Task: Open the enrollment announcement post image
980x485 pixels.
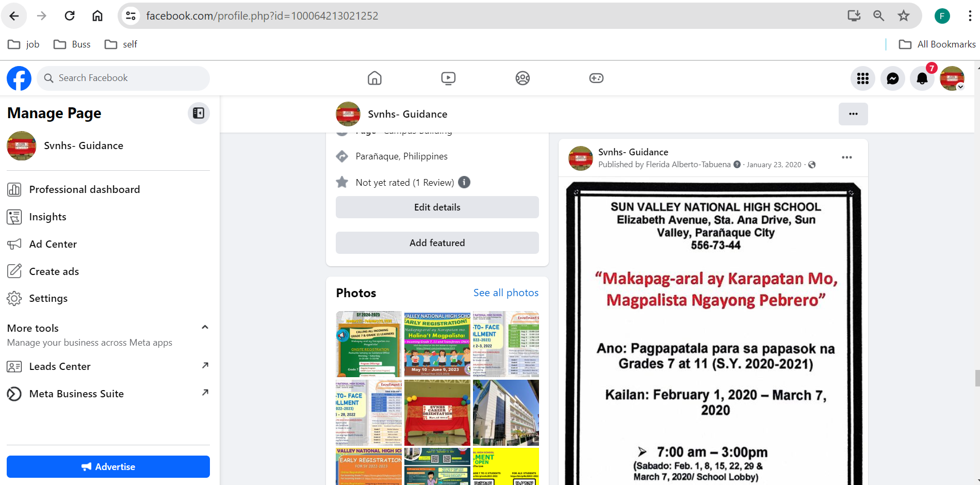Action: pyautogui.click(x=713, y=333)
